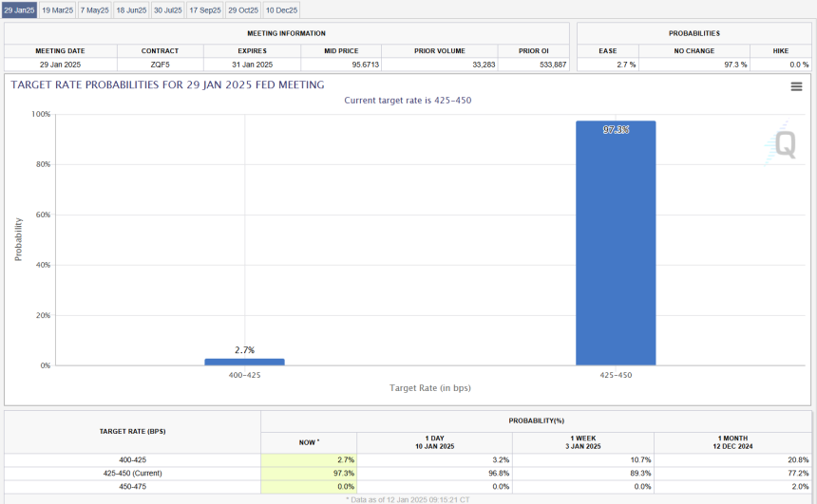
Task: Choose the 17 Sep25 meeting tab
Action: (205, 9)
